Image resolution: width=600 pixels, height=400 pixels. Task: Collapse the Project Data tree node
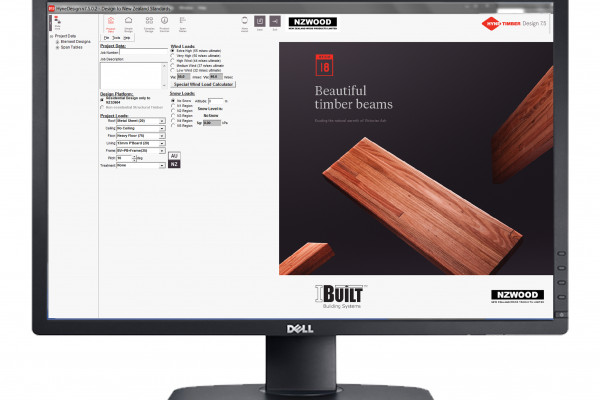pos(52,36)
